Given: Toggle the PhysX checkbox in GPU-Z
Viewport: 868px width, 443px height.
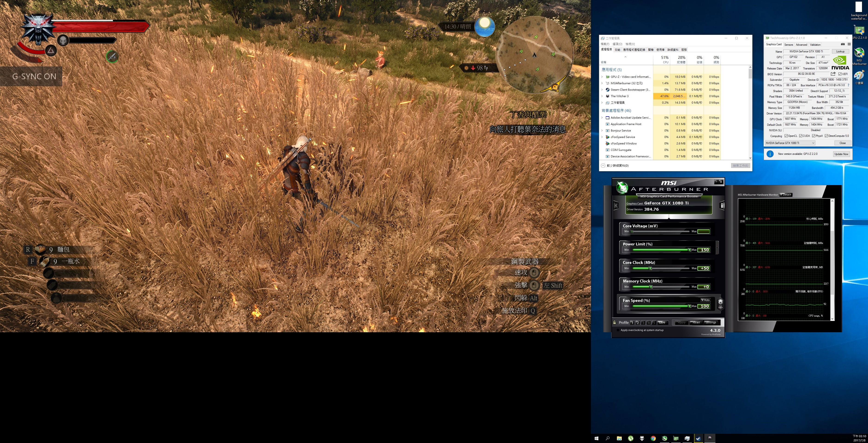Looking at the screenshot, I should click(814, 136).
